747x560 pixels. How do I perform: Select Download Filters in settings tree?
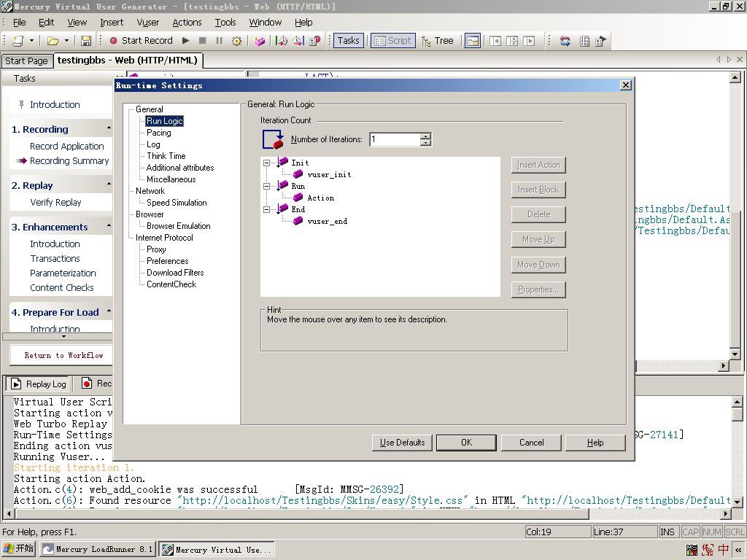click(x=175, y=273)
